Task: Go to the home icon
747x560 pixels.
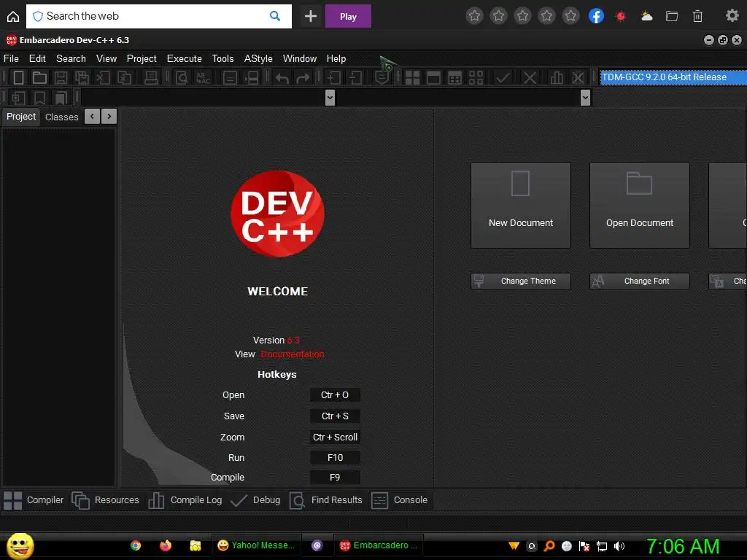Action: click(13, 17)
